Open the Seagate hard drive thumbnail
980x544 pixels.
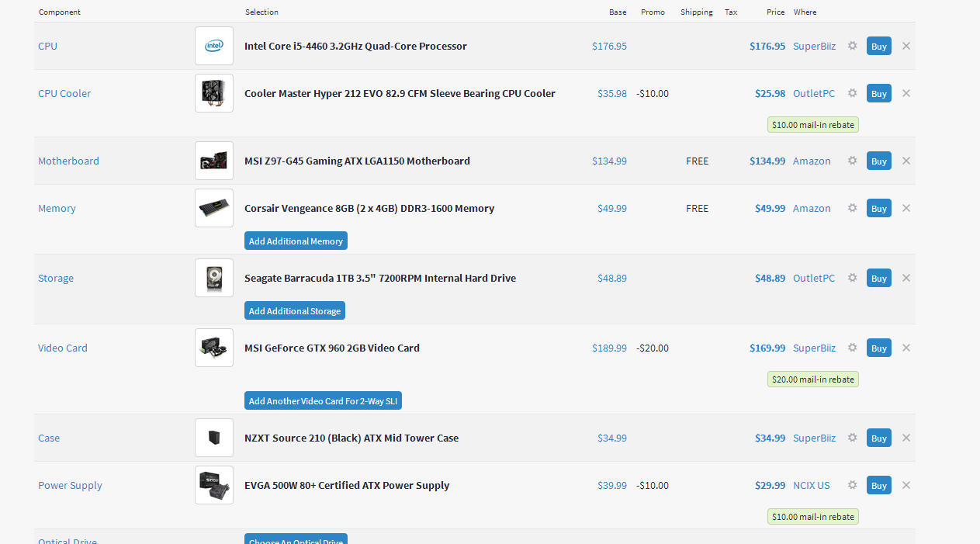[214, 278]
